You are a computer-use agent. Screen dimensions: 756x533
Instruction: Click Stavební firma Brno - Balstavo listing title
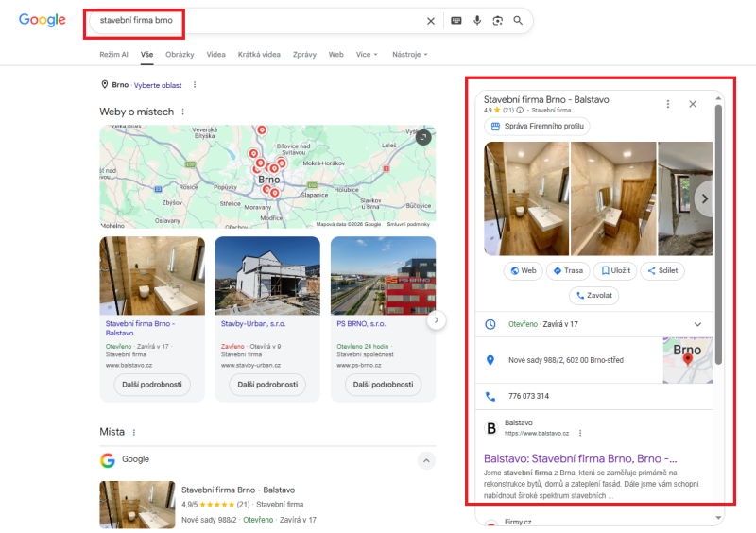(238, 490)
